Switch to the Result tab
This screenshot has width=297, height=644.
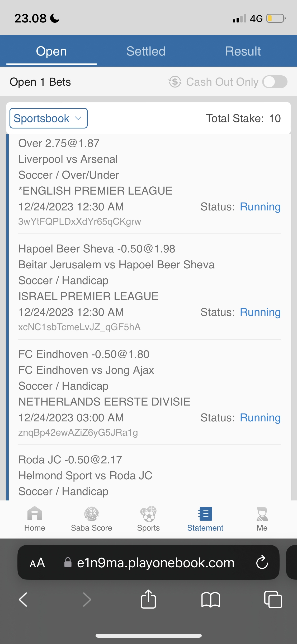click(243, 51)
